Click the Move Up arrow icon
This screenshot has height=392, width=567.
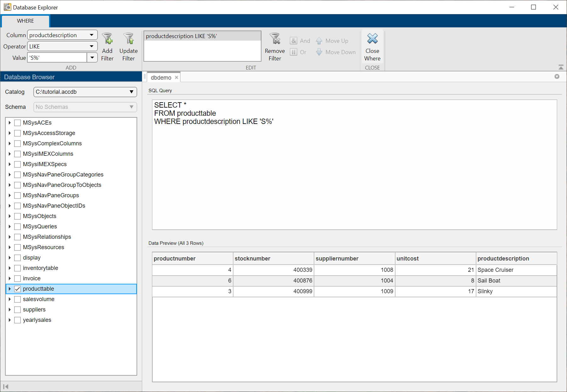[x=319, y=41]
